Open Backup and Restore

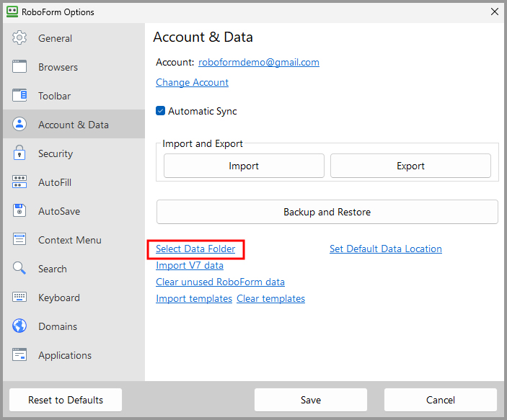point(327,212)
